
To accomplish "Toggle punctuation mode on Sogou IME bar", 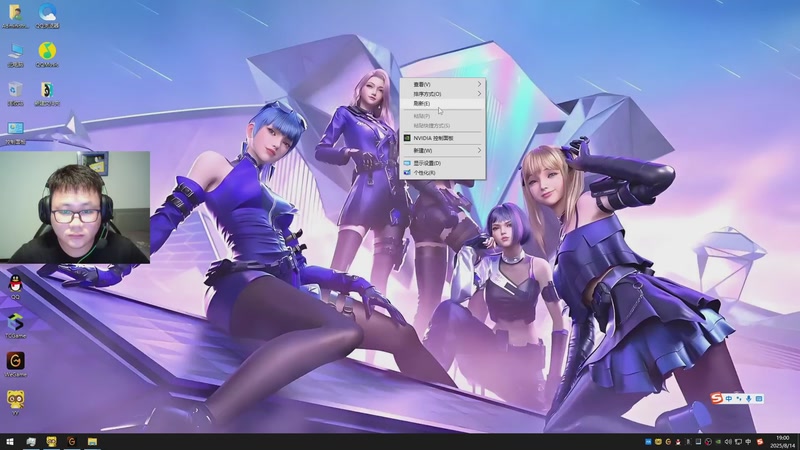I will [x=739, y=398].
